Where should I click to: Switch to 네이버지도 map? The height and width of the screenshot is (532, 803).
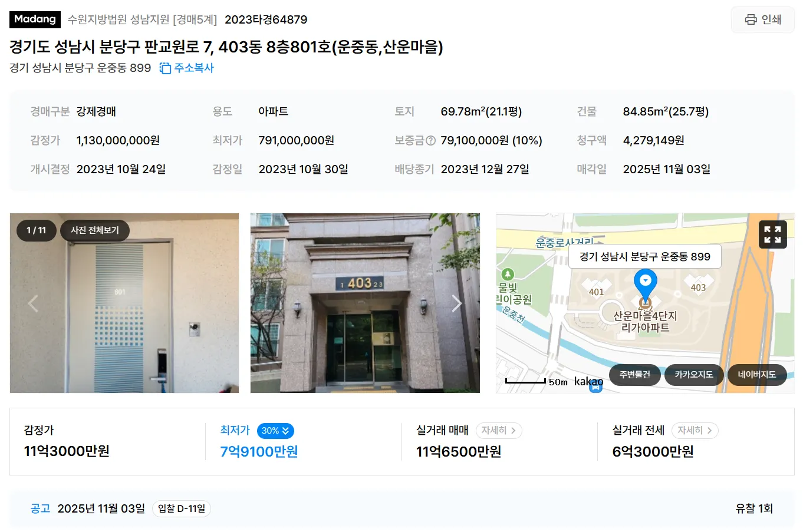(757, 375)
